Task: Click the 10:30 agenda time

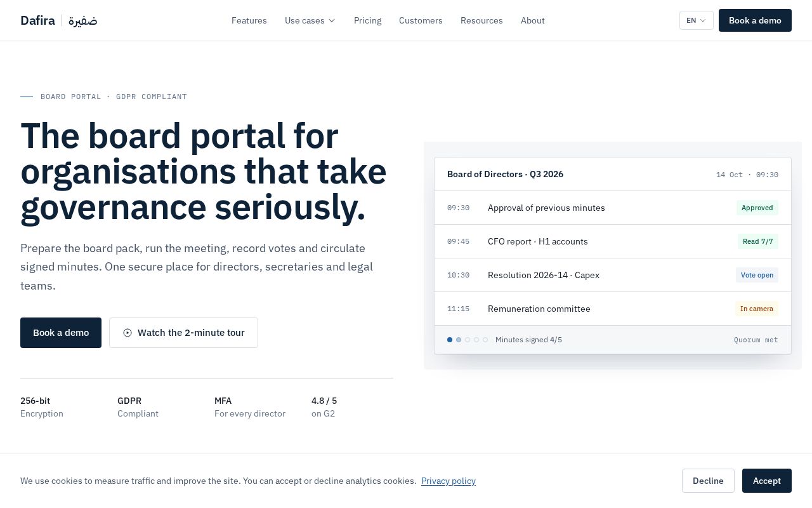Action: 458,275
